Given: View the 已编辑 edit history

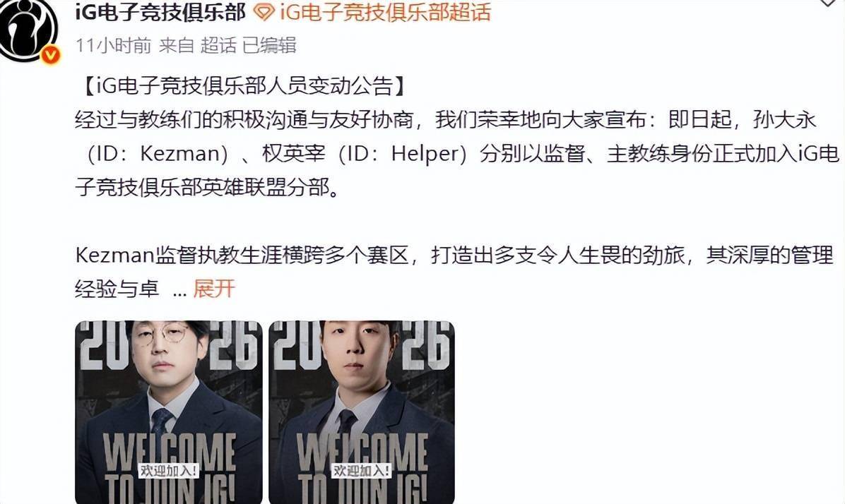Looking at the screenshot, I should tap(269, 46).
